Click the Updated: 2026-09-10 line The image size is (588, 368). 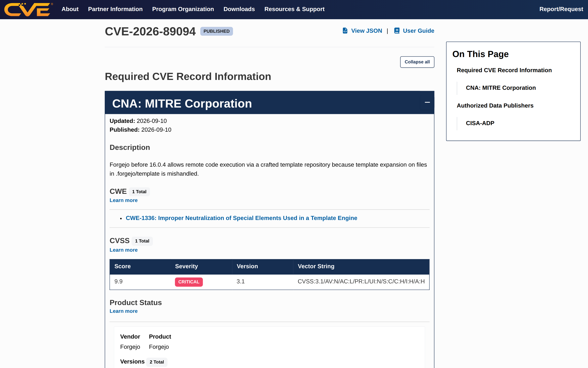(138, 121)
